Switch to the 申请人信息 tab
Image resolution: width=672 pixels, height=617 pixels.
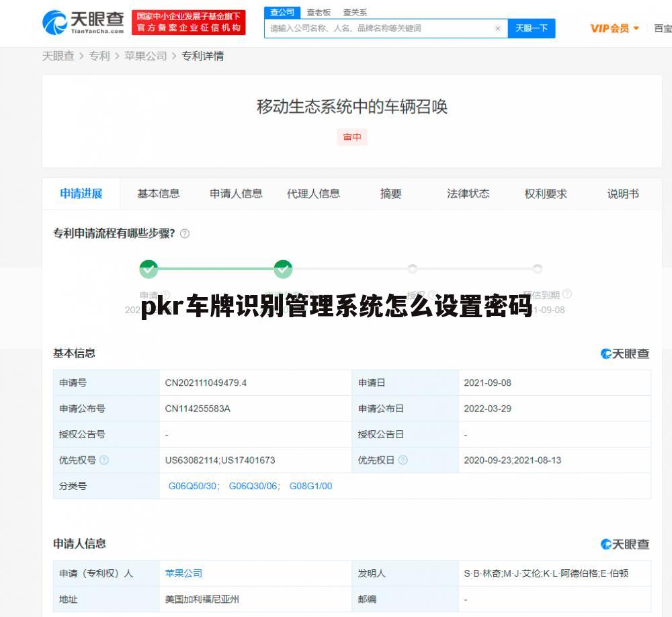pyautogui.click(x=236, y=194)
